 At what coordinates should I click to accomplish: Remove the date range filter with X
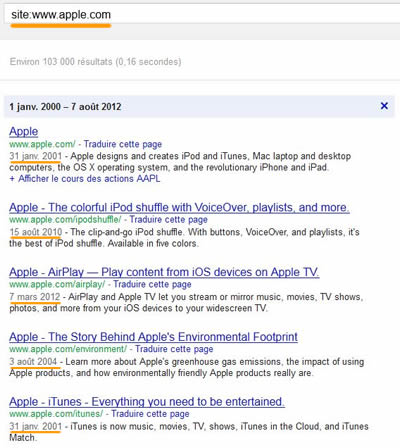(384, 106)
